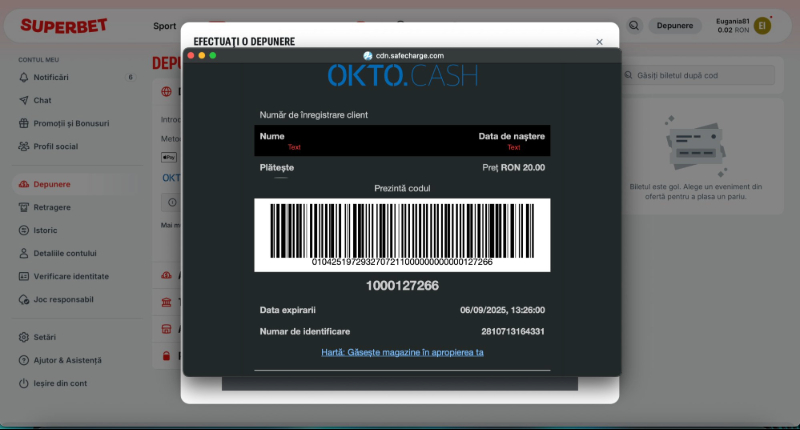Click the Găsiți biletul după cod search field

coord(699,75)
